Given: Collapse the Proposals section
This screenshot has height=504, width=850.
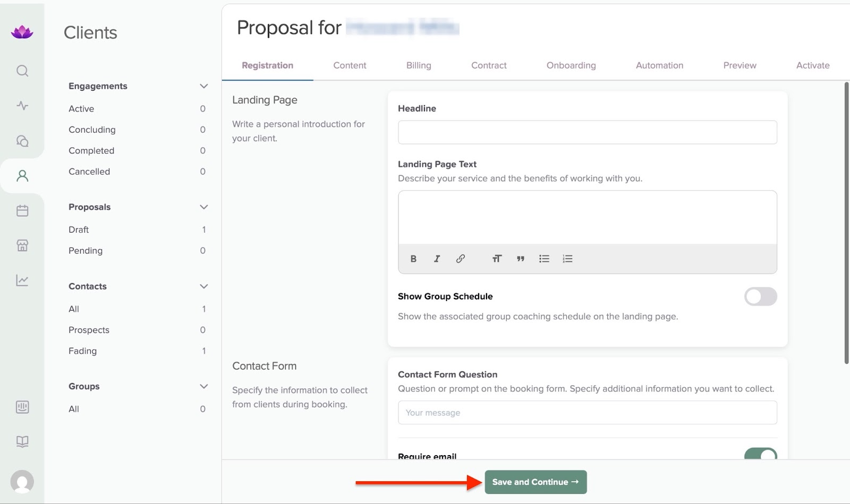Looking at the screenshot, I should (x=203, y=207).
